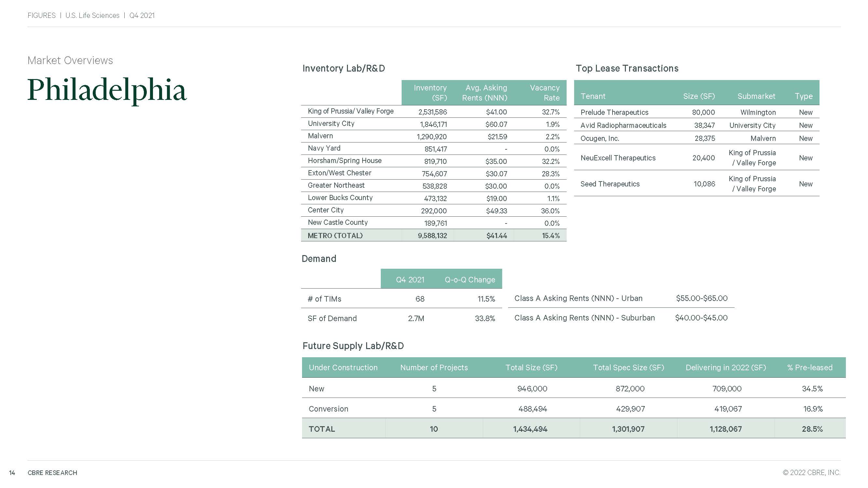Click the Avid Radiopharmaceuticals tenant entry
The height and width of the screenshot is (488, 868).
[623, 125]
